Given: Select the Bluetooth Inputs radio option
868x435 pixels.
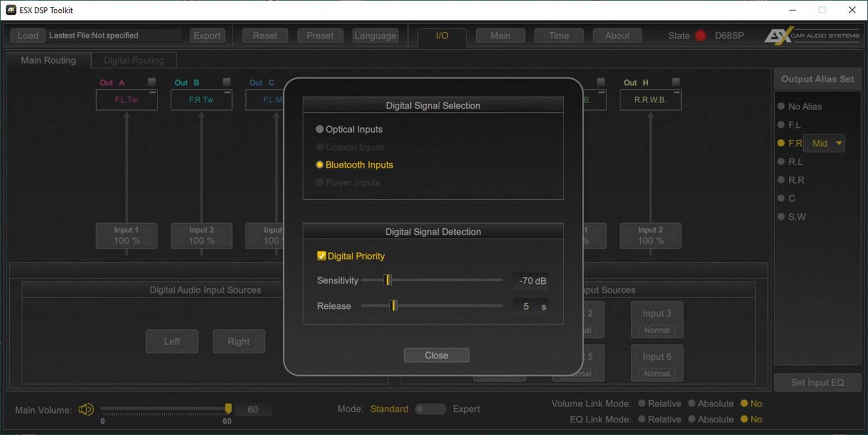Looking at the screenshot, I should click(354, 165).
